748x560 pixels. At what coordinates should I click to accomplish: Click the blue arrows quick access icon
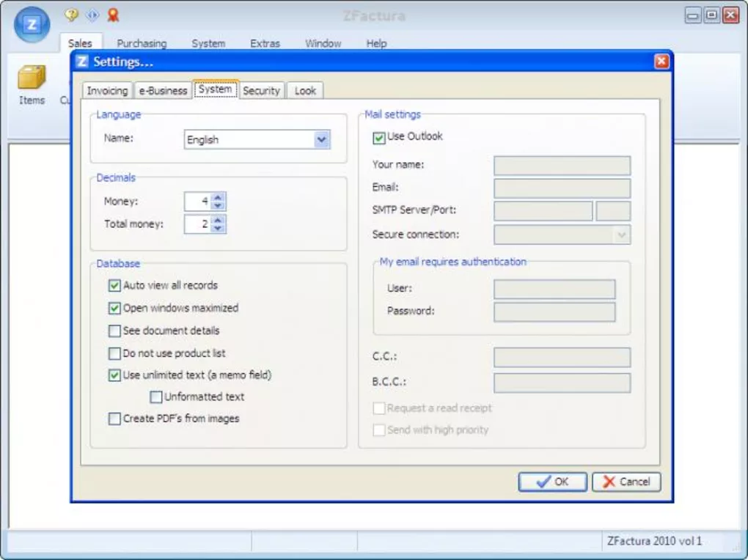coord(92,15)
